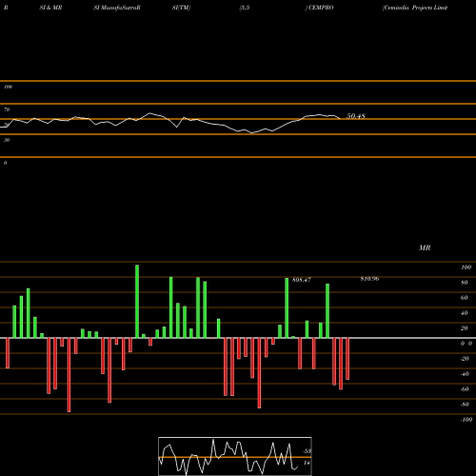Click the RSI axis label 30
The height and width of the screenshot is (476, 476).
pyautogui.click(x=7, y=140)
